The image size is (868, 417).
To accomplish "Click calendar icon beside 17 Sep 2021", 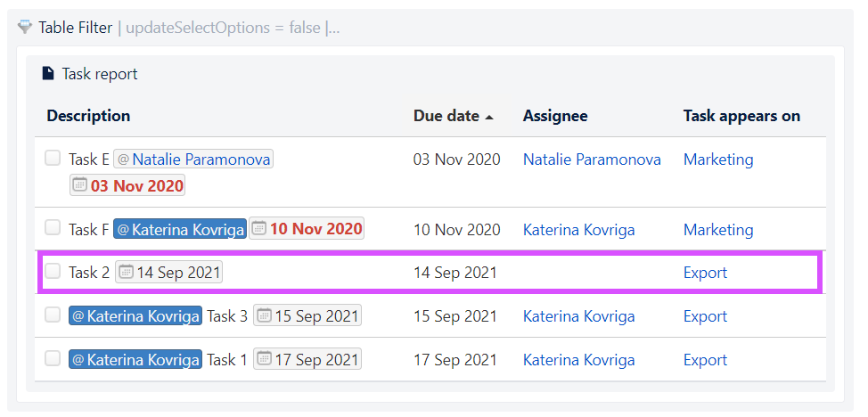I will tap(265, 359).
